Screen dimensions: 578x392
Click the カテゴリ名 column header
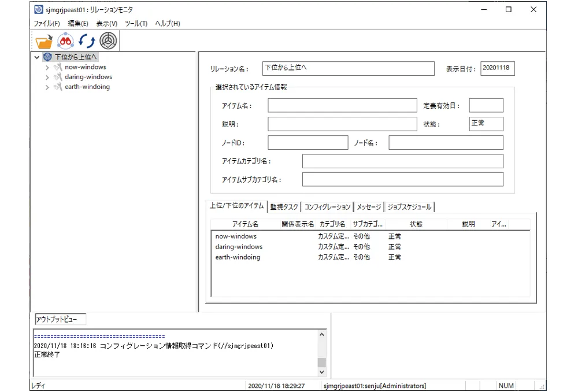332,224
